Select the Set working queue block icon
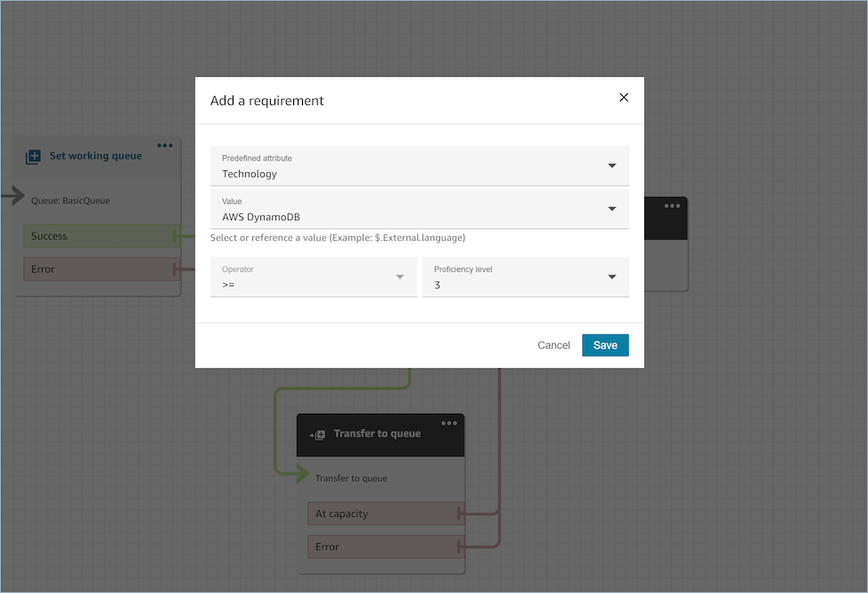The height and width of the screenshot is (593, 868). click(x=32, y=155)
